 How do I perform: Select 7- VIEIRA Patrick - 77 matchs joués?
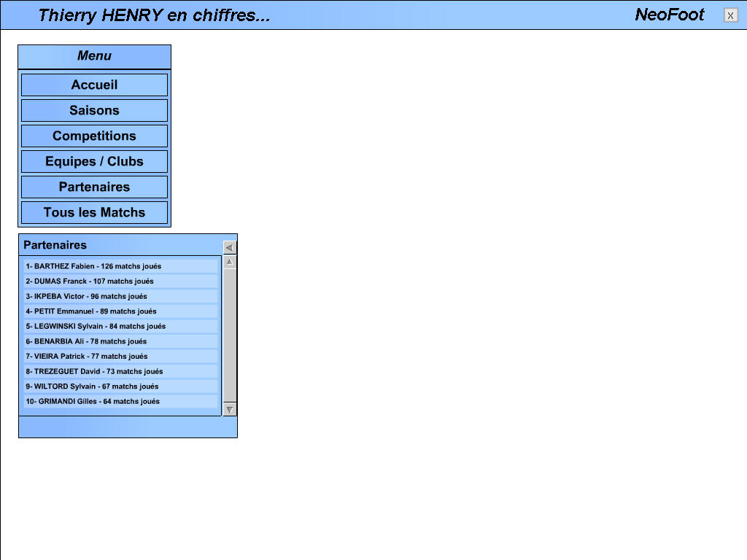pos(120,356)
